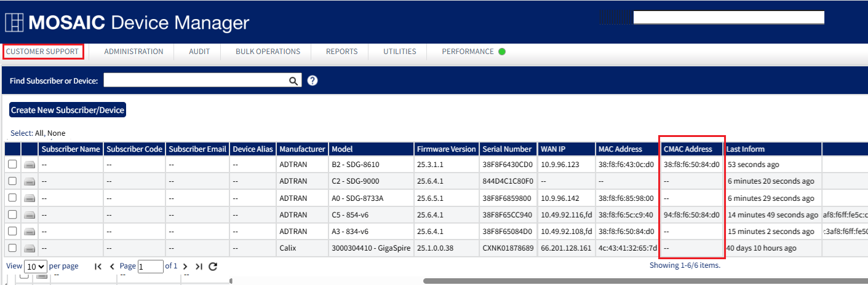
Task: Open the Administration menu
Action: [x=133, y=52]
